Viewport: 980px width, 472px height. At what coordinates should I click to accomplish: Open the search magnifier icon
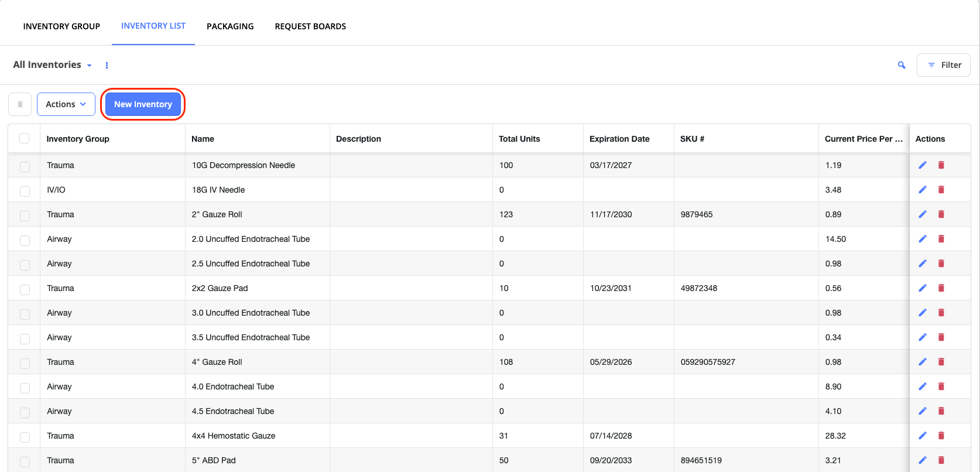[x=902, y=65]
